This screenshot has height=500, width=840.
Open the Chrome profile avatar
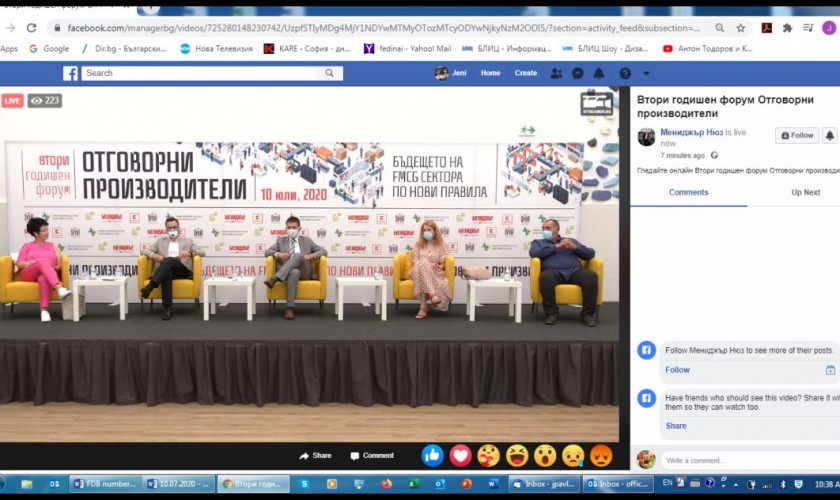829,28
